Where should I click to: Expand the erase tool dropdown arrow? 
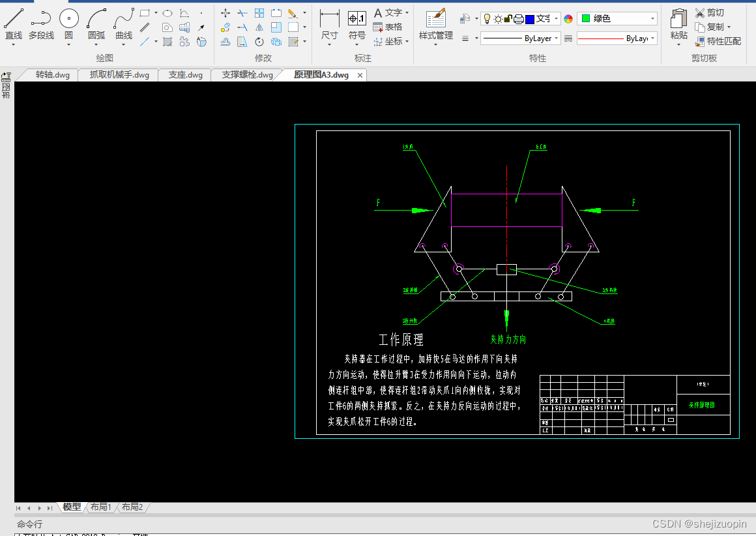[x=304, y=13]
